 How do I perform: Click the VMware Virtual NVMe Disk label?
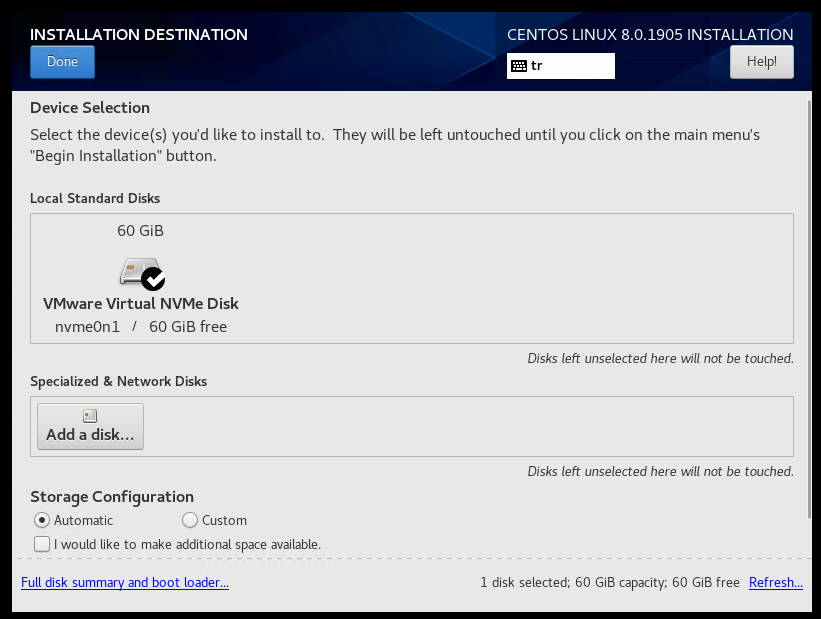pos(141,304)
